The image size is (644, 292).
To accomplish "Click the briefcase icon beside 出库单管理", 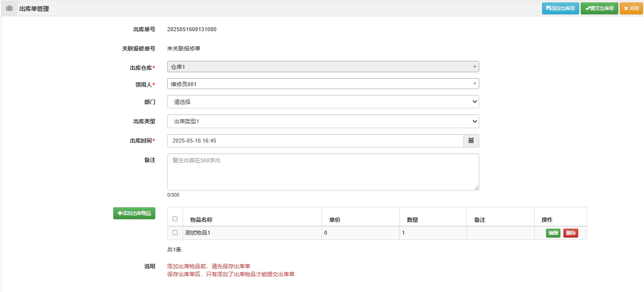I will pos(9,8).
